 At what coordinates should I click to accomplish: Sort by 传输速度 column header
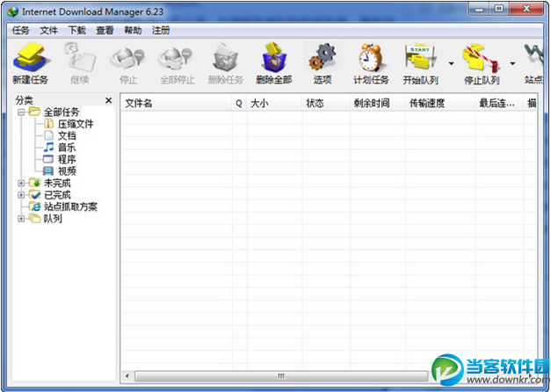[440, 103]
